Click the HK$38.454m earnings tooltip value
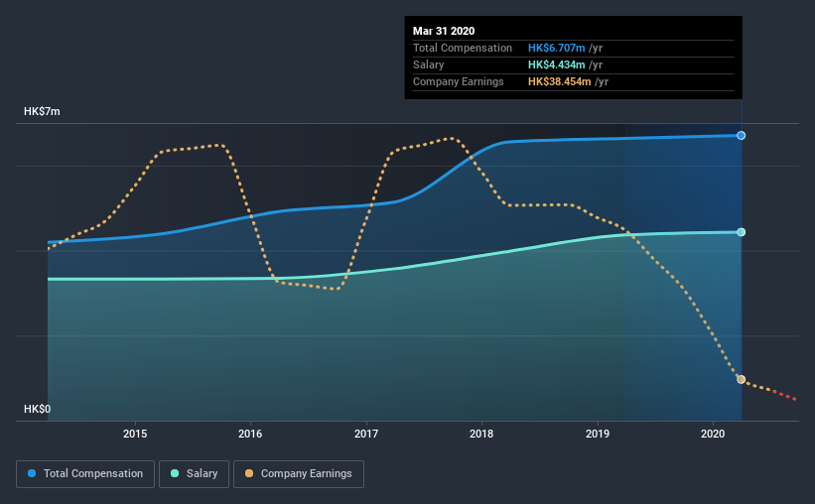This screenshot has width=815, height=504. tap(560, 82)
